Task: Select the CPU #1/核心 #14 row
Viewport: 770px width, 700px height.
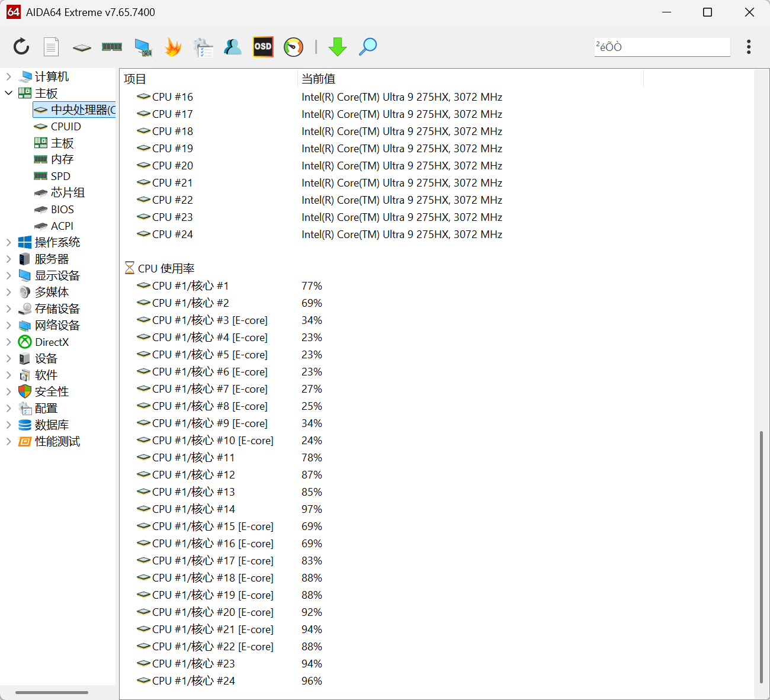Action: click(x=382, y=509)
